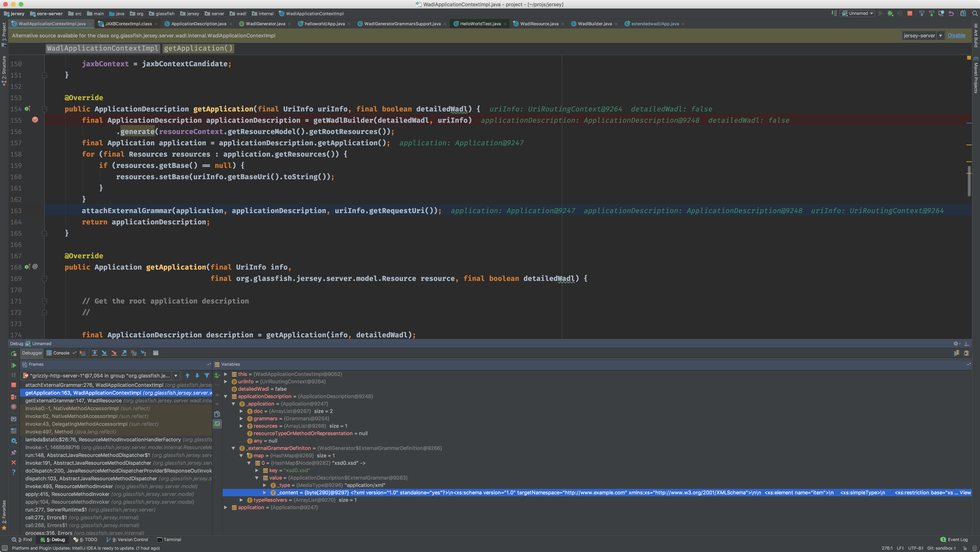980x552 pixels.
Task: Switch to the Console debug tab
Action: pyautogui.click(x=61, y=353)
